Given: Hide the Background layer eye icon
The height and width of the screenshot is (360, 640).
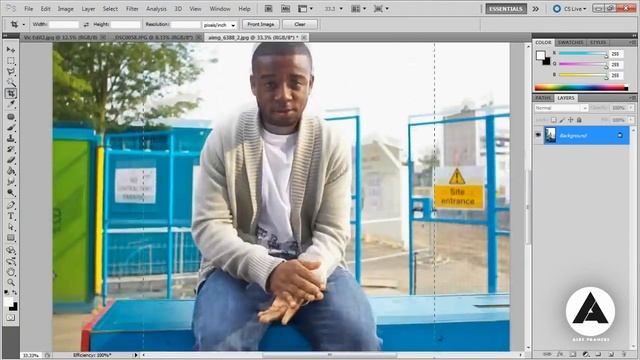Looking at the screenshot, I should point(538,135).
